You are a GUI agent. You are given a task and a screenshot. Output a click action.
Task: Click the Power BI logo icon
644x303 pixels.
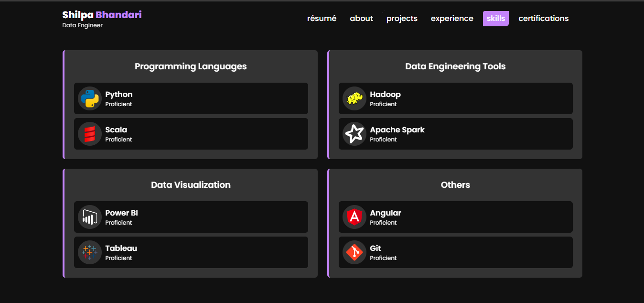[x=90, y=217]
